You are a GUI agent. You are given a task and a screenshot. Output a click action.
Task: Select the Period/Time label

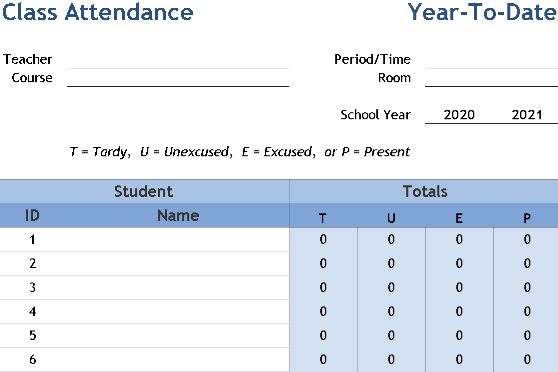point(372,59)
